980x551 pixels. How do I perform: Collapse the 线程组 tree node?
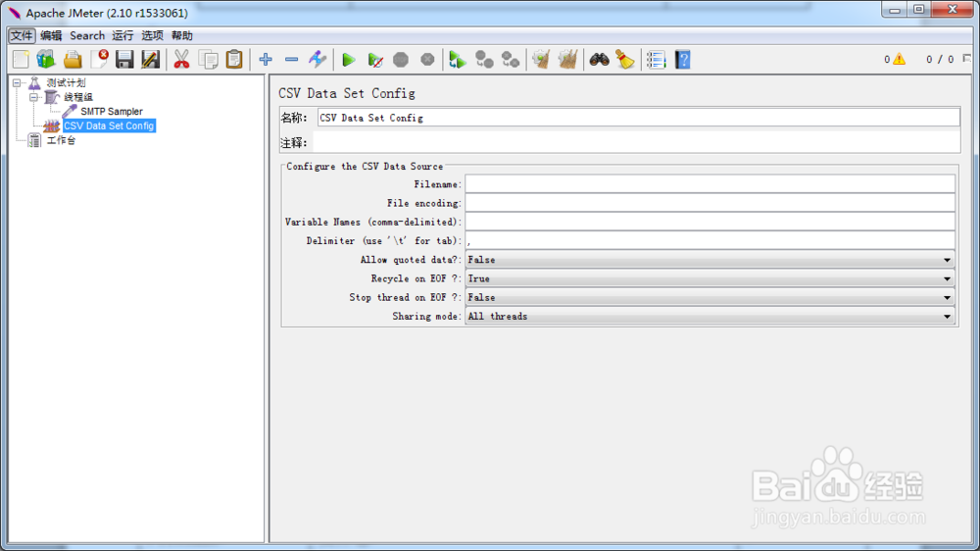pyautogui.click(x=34, y=97)
